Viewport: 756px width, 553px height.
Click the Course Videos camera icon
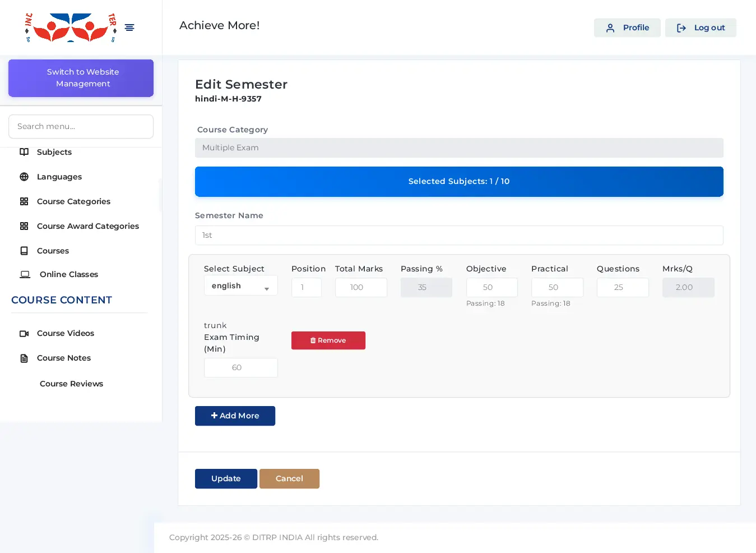(x=24, y=333)
